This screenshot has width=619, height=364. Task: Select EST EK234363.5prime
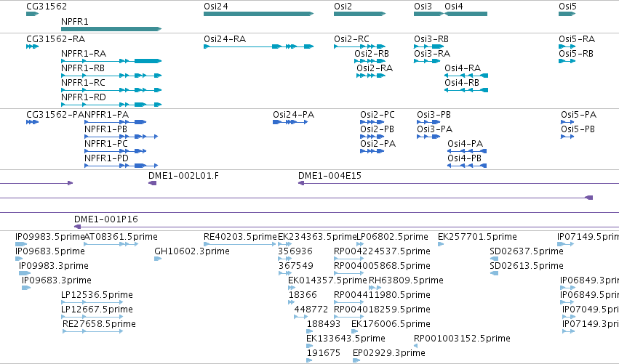pos(284,244)
